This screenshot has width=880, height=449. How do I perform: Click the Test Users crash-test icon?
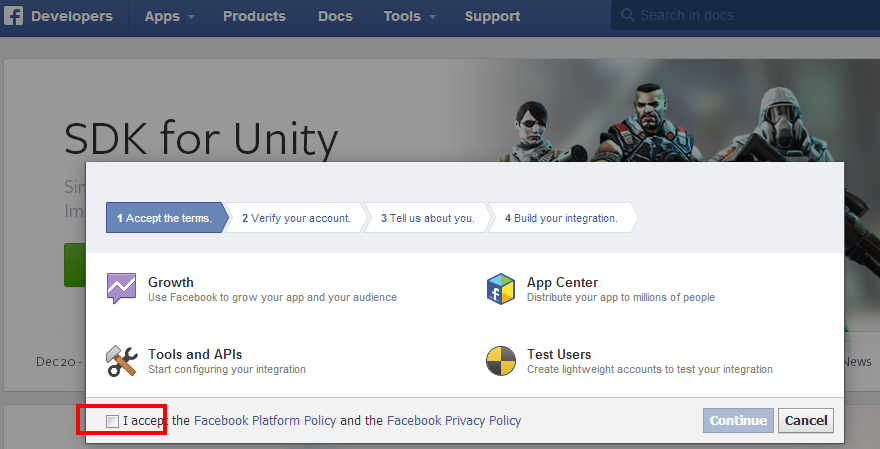501,361
